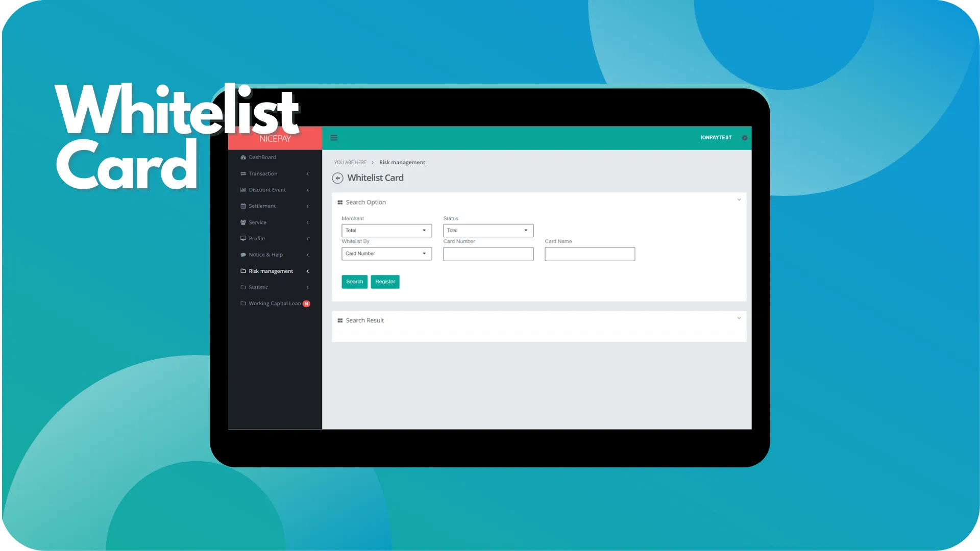Click the Register button
The image size is (980, 551).
[x=384, y=281]
